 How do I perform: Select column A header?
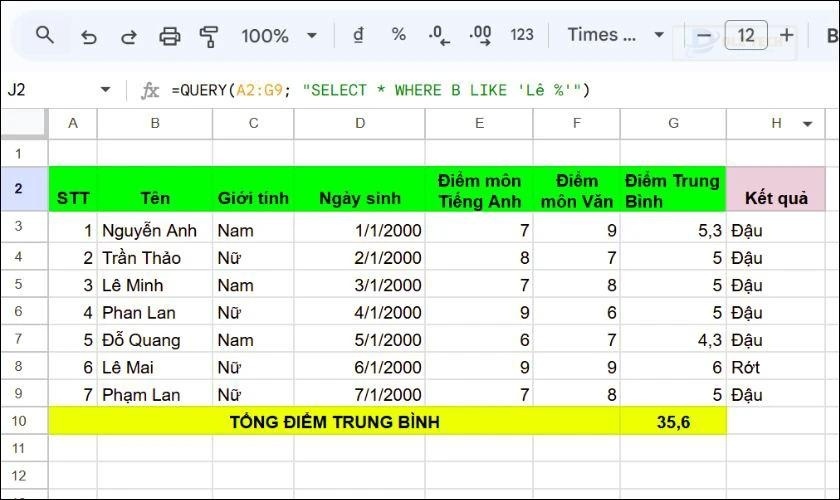click(73, 123)
